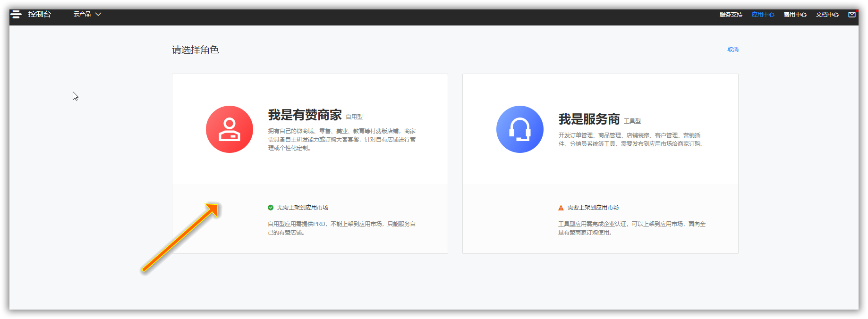Image resolution: width=868 pixels, height=319 pixels.
Task: Click the green check icon by 无需上架到应用市场
Action: pyautogui.click(x=271, y=208)
